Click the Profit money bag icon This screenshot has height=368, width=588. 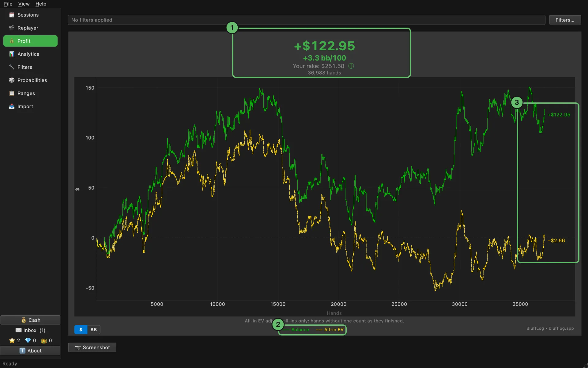[12, 41]
